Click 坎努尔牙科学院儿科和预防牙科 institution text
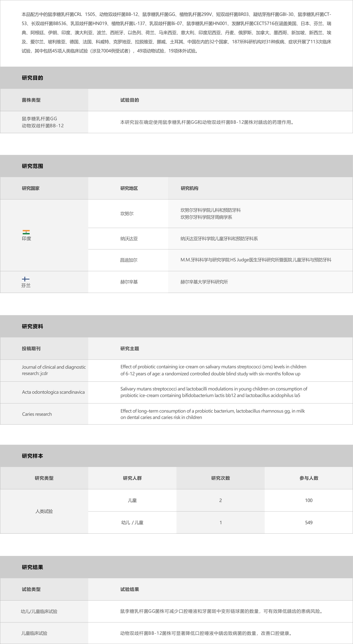The image size is (353, 644). click(211, 210)
